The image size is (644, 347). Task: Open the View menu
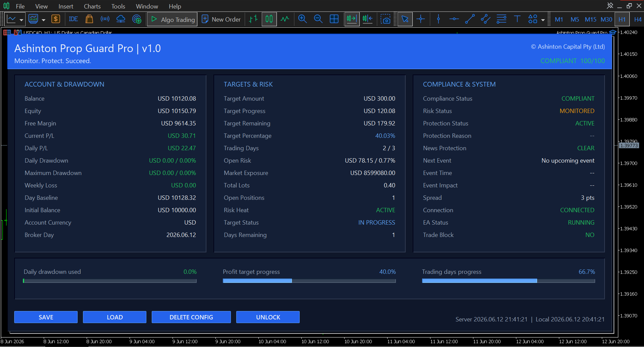point(41,6)
